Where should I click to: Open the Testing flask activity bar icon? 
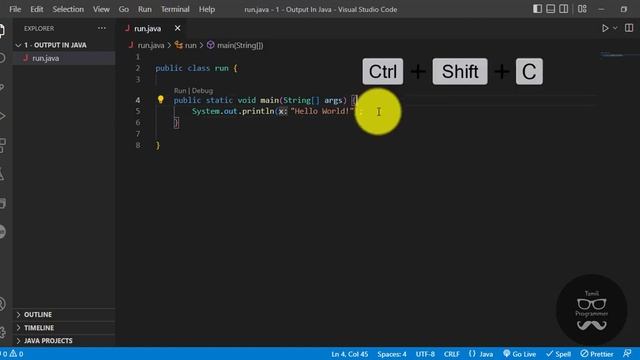(2, 174)
